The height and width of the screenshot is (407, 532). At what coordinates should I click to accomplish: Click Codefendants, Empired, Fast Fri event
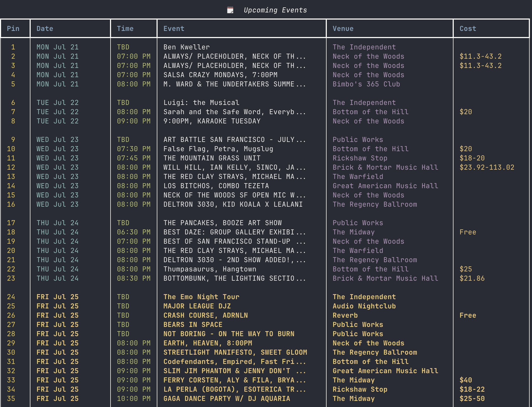click(x=235, y=362)
